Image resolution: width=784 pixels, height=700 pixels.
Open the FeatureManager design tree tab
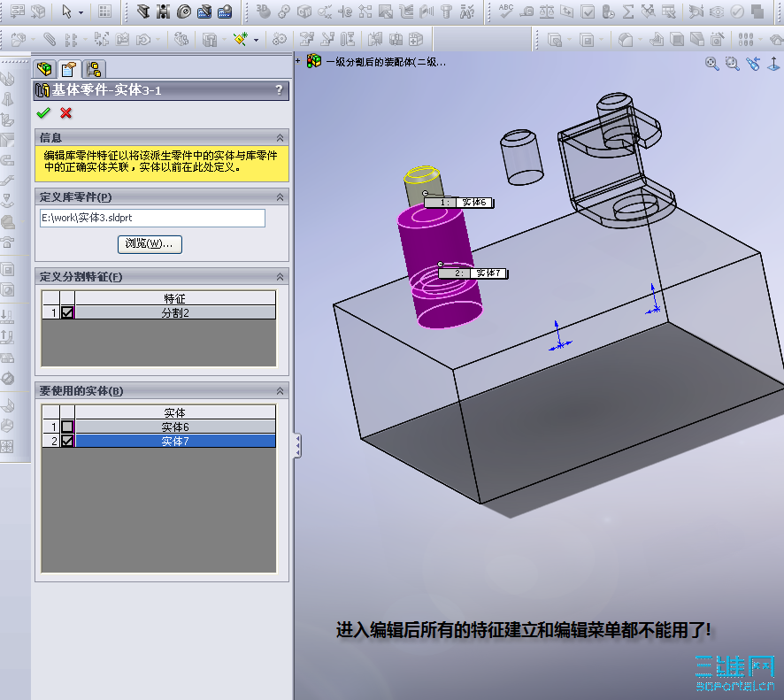(44, 69)
